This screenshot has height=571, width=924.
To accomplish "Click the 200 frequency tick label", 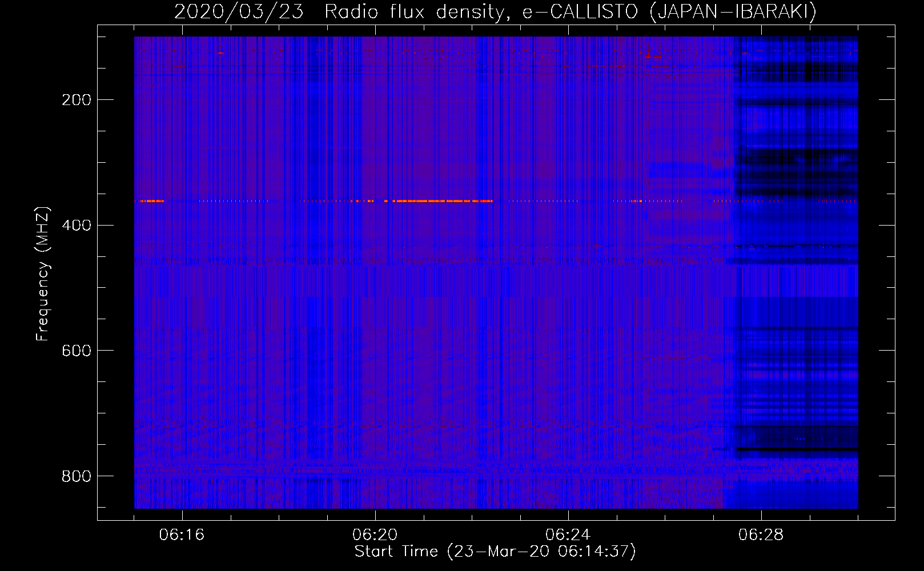I will point(77,100).
